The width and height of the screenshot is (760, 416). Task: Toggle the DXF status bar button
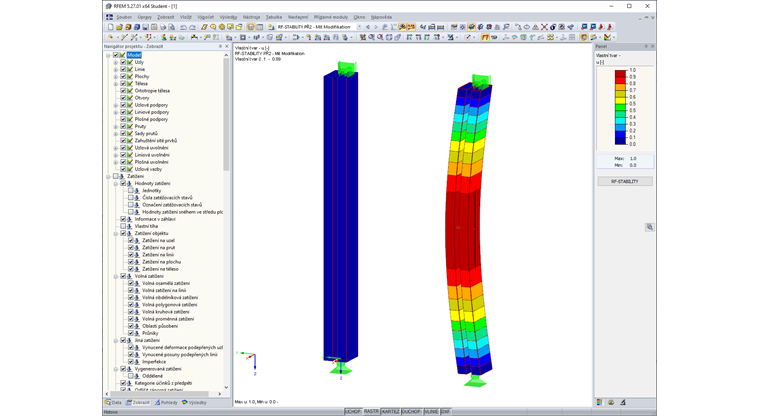[x=445, y=412]
